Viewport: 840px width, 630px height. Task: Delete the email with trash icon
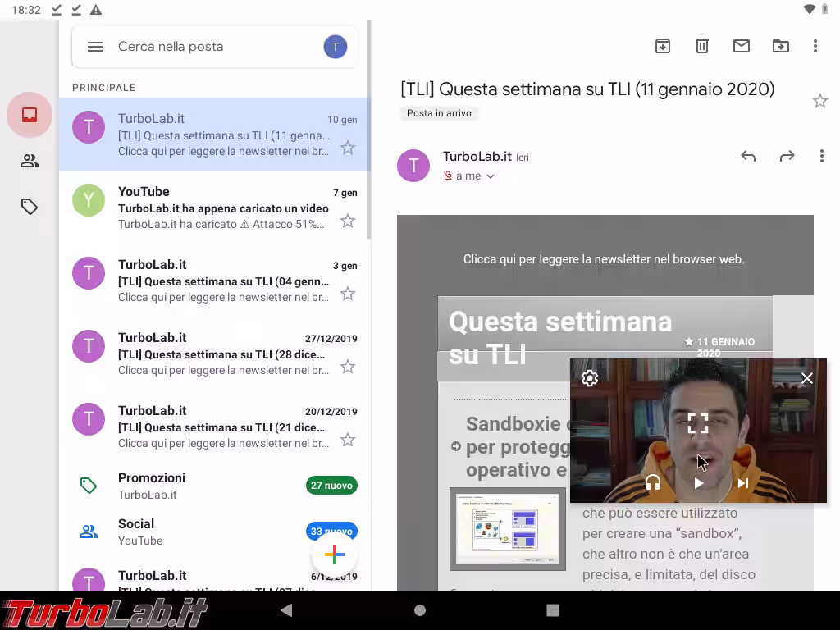(x=702, y=47)
